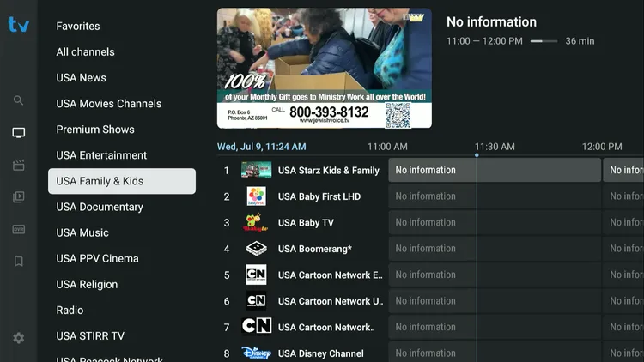This screenshot has width=644, height=362.
Task: Open Baby TV 11:00 AM program block
Action: pyautogui.click(x=495, y=222)
